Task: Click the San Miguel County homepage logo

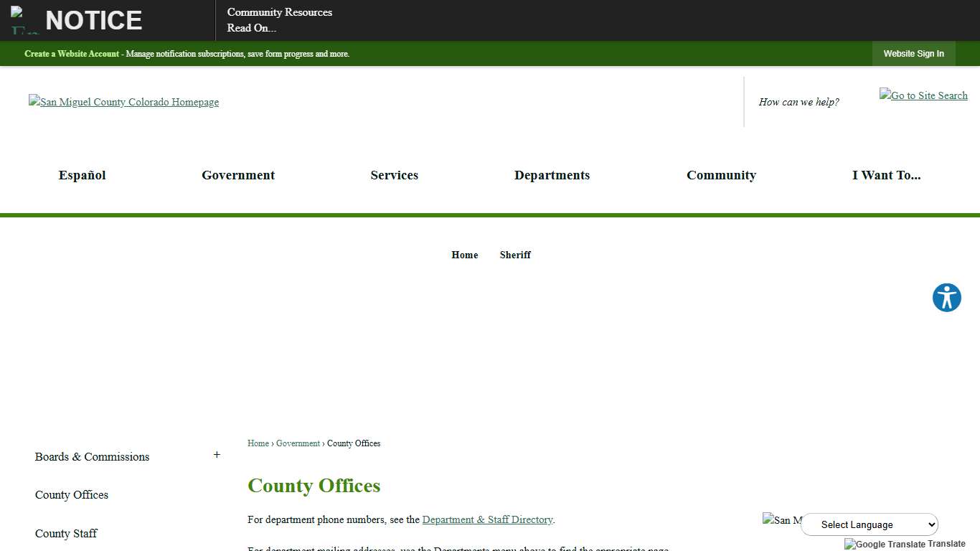Action: point(123,102)
